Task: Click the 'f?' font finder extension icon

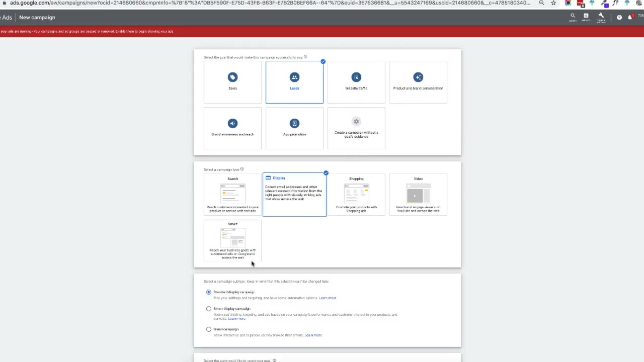Action: tap(615, 3)
